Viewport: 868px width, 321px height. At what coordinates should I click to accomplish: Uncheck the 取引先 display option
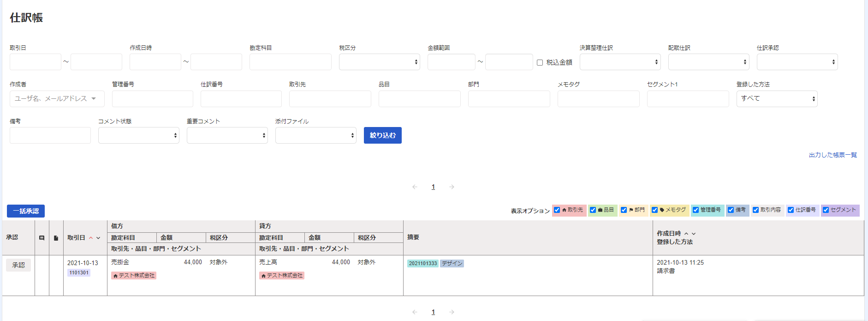[x=557, y=210]
